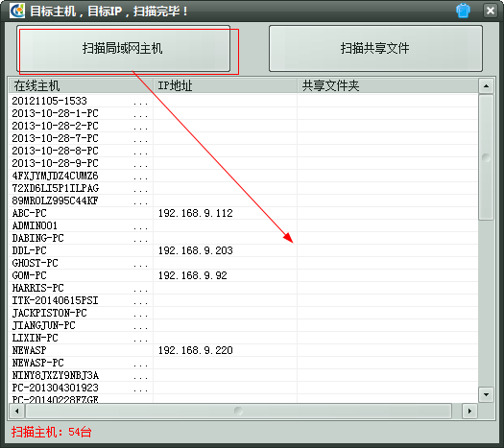Select host 2013-10-28-1-PC

click(55, 113)
